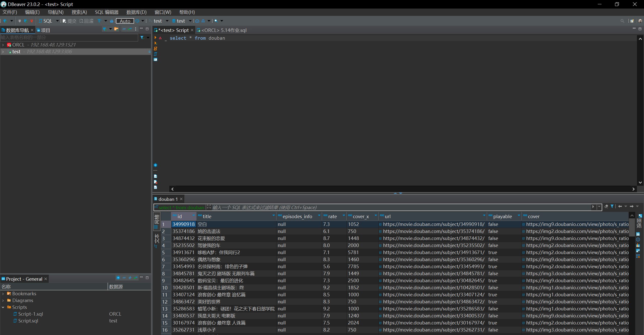The image size is (644, 335).
Task: Click the connect plug icon in toolbar
Action: (20, 21)
